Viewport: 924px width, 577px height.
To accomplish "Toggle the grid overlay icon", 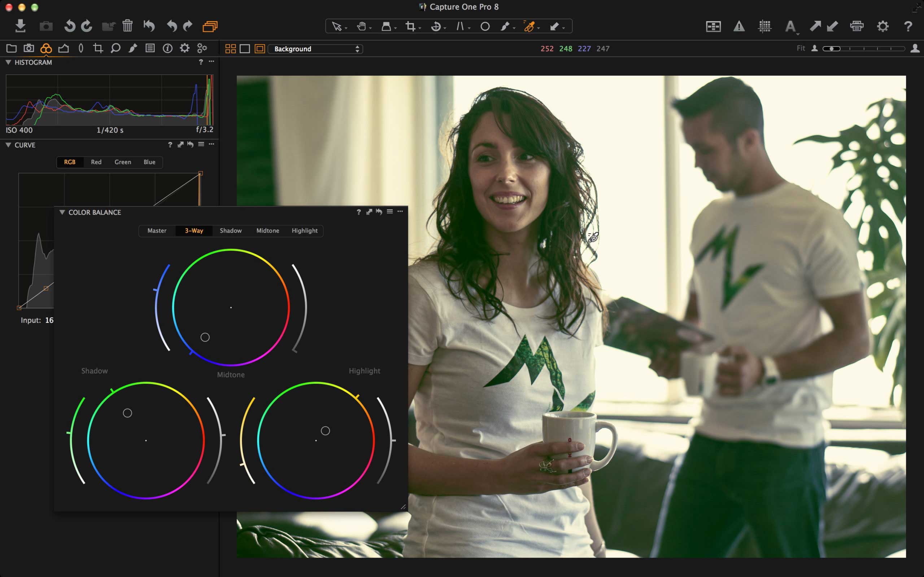I will point(764,26).
